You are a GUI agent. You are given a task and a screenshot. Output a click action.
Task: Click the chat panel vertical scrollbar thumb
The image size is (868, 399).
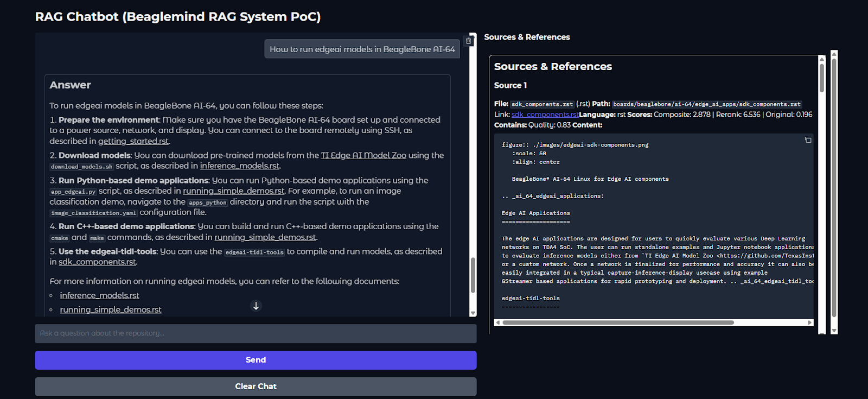click(x=473, y=275)
